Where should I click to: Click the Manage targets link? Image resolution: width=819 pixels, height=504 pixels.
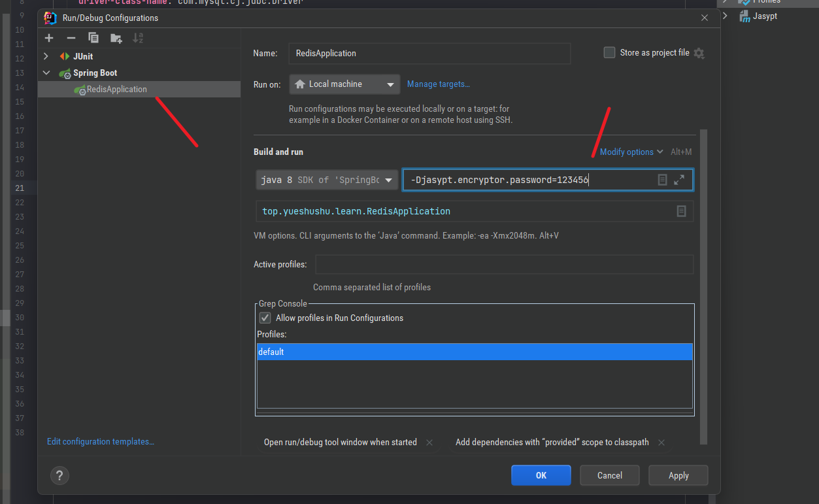439,84
